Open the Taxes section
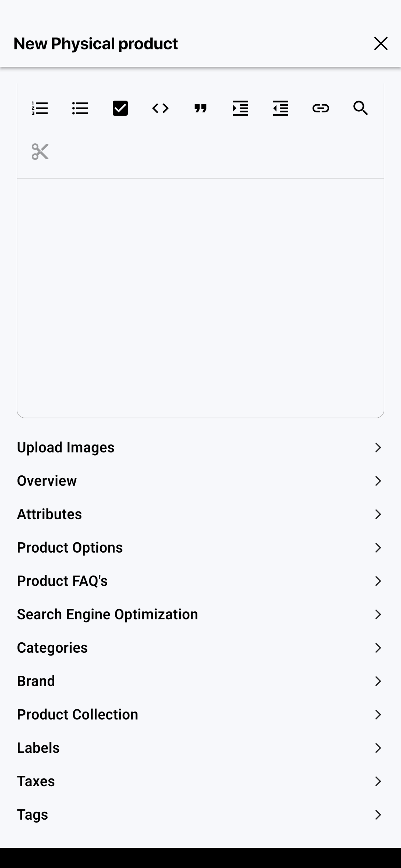The height and width of the screenshot is (868, 401). [200, 781]
